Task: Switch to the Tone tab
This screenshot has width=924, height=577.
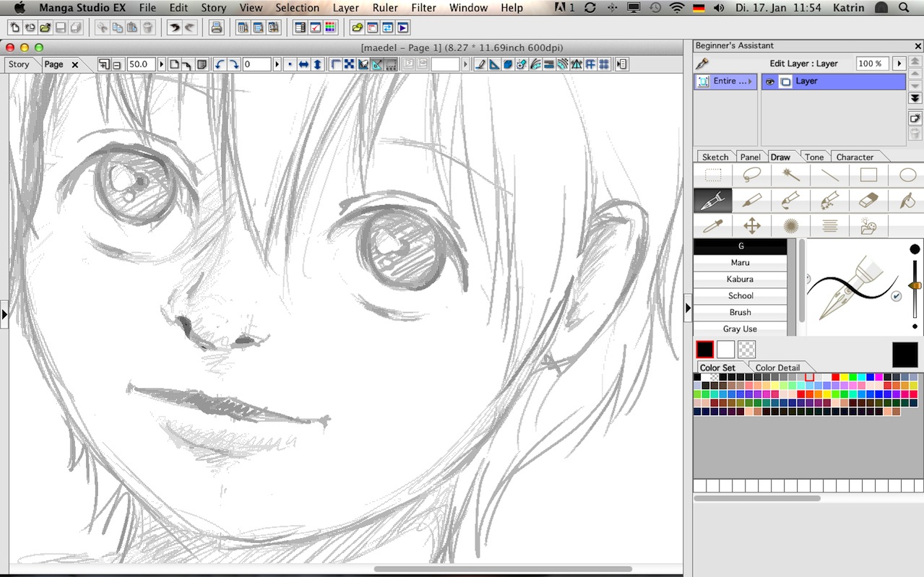Action: (x=814, y=157)
